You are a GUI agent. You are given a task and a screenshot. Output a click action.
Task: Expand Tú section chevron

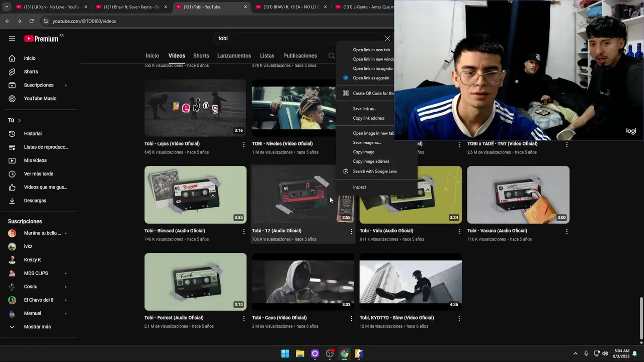[19, 121]
